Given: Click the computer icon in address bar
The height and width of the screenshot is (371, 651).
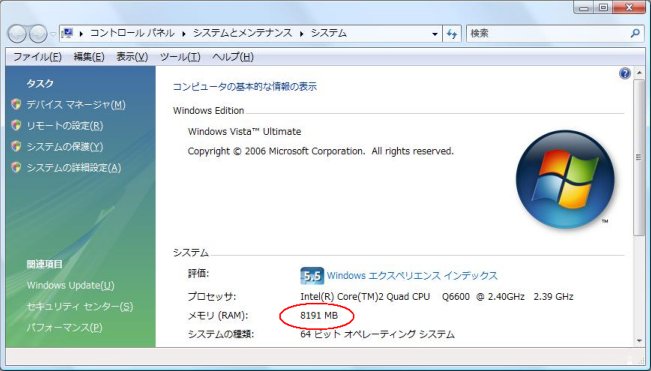Looking at the screenshot, I should (68, 33).
